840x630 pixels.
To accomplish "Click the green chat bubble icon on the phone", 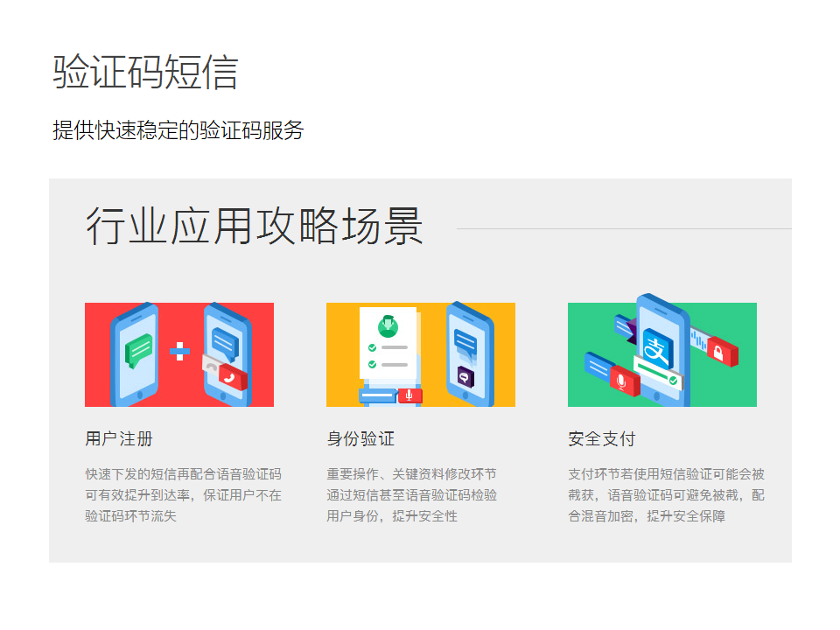I will tap(139, 350).
